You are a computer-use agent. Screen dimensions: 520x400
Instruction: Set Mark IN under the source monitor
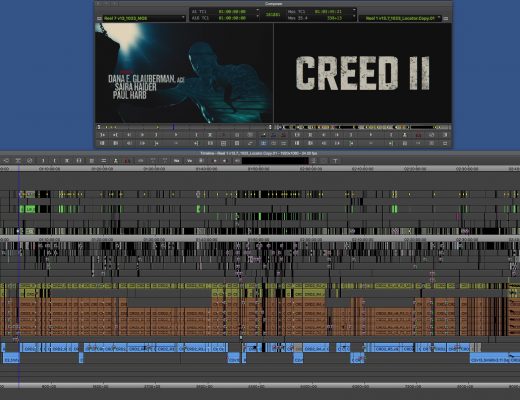click(x=156, y=135)
